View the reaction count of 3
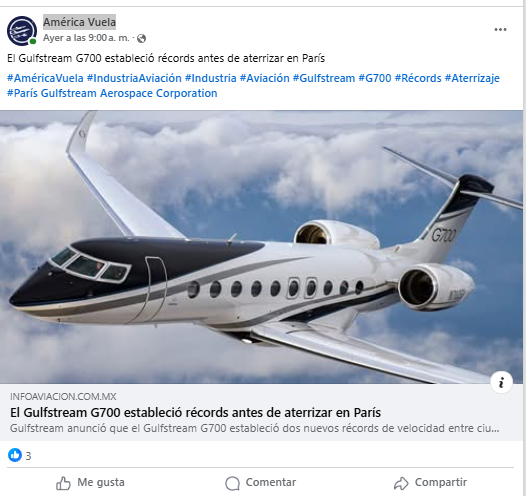 [x=29, y=456]
